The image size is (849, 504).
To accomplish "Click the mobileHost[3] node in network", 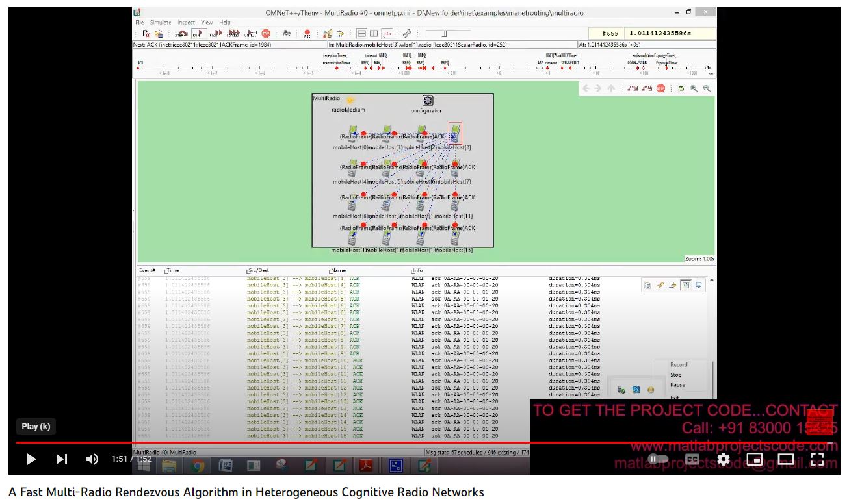I will [456, 133].
